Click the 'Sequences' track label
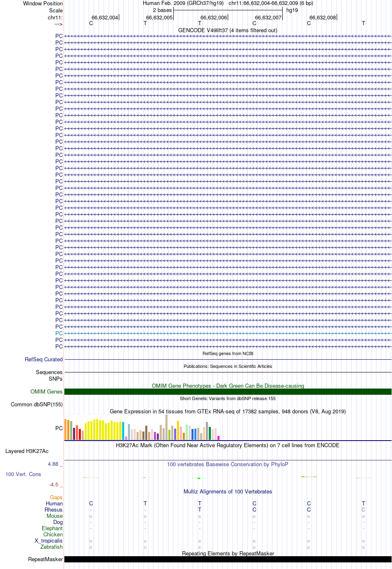Screen dimensions: 392x569 tap(49, 372)
